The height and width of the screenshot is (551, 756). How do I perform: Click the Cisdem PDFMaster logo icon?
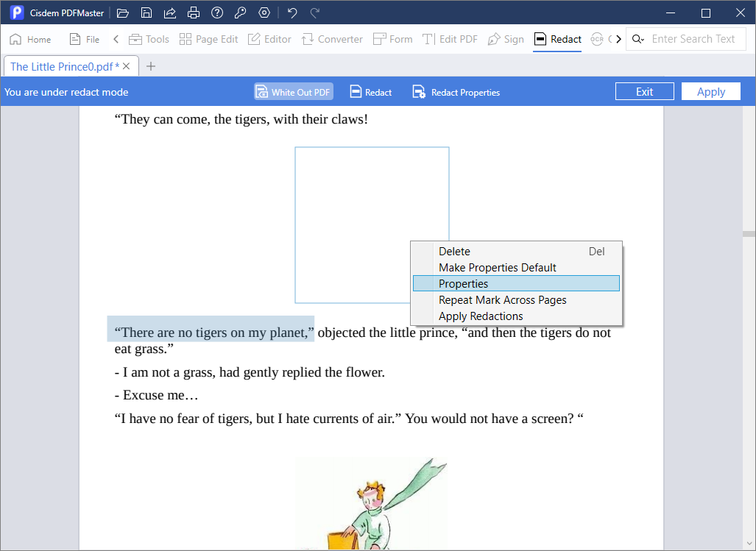point(16,13)
